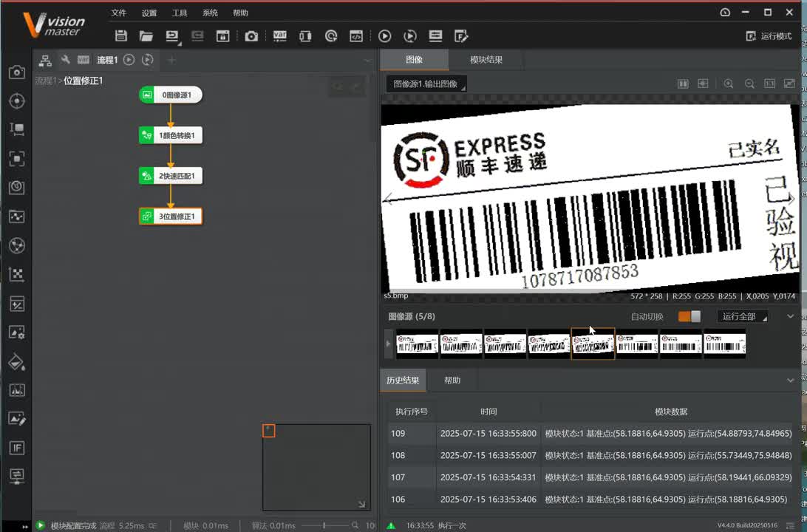Select history row 109

591,433
